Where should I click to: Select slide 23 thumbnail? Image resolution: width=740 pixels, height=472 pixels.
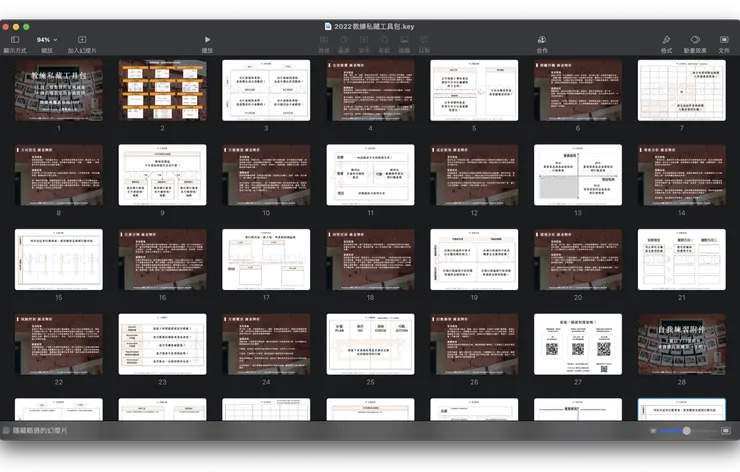click(162, 344)
